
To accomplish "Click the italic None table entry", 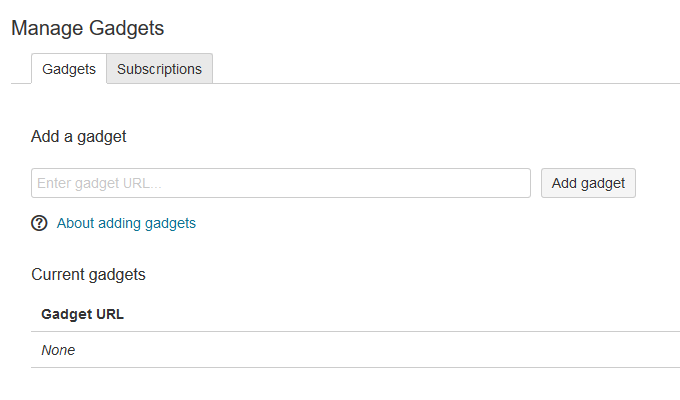I will click(x=58, y=350).
